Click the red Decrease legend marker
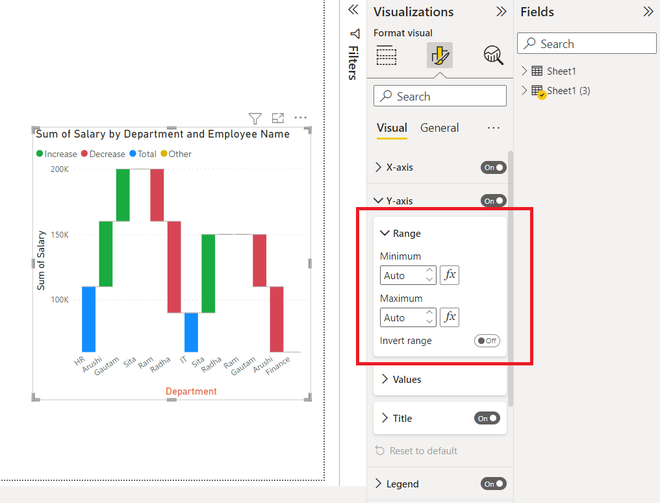660x503 pixels. pyautogui.click(x=84, y=154)
